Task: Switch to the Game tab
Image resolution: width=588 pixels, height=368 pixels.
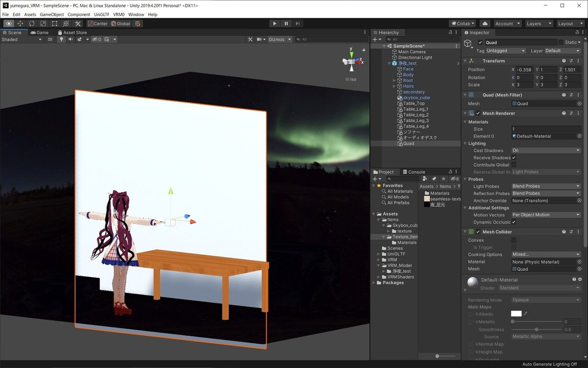Action: 39,32
